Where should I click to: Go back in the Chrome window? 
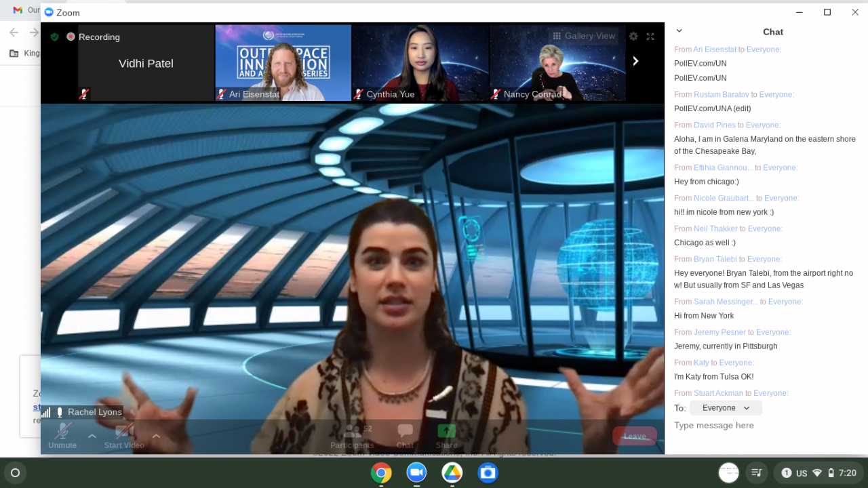(14, 33)
